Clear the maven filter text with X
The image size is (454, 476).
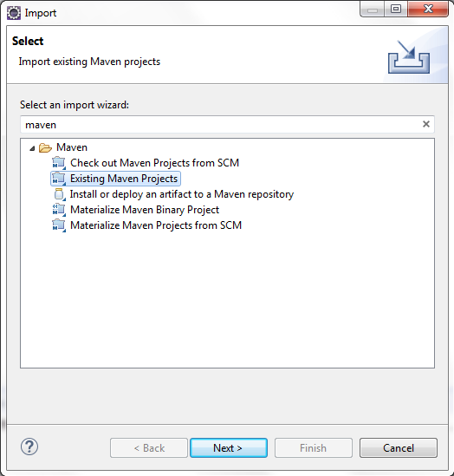coord(426,124)
